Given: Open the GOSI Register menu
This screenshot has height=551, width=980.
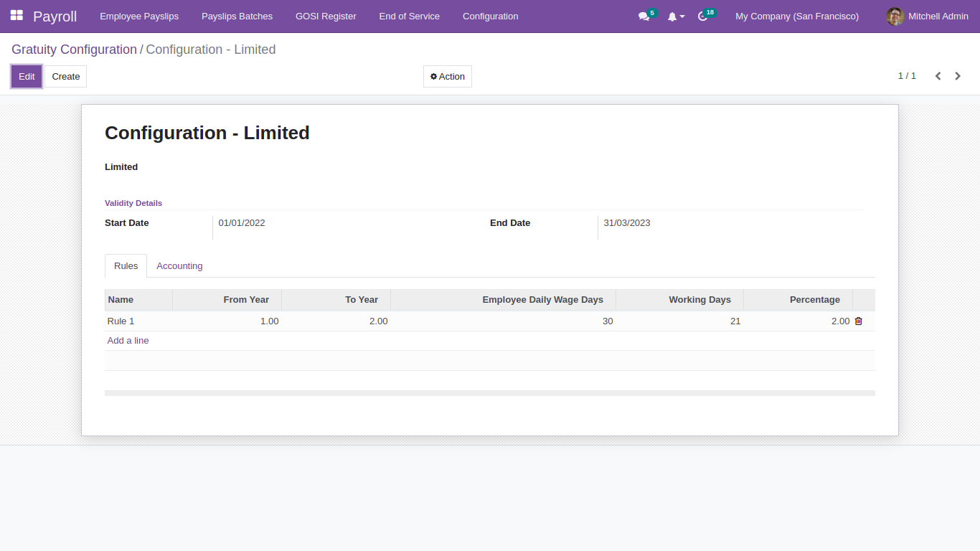Looking at the screenshot, I should pyautogui.click(x=326, y=17).
